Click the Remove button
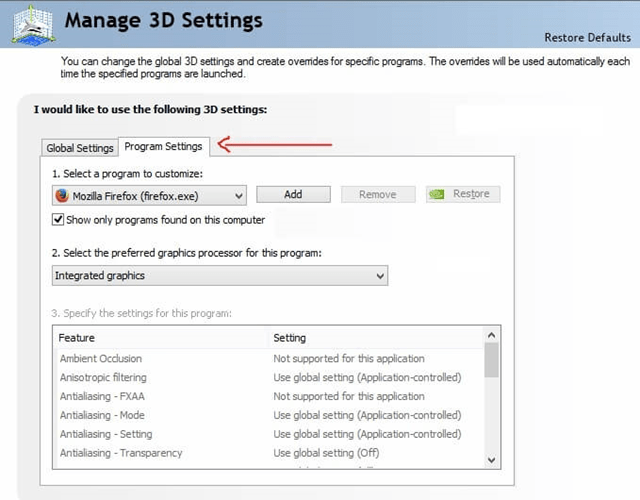640x500 pixels. point(378,195)
